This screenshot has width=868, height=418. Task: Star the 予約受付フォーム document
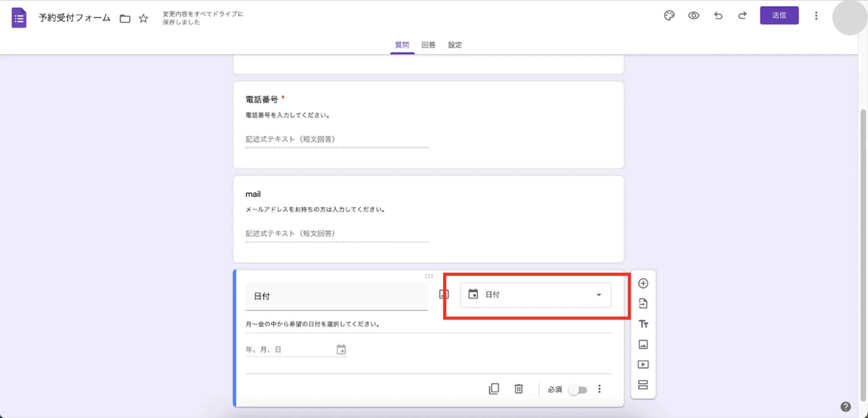143,18
